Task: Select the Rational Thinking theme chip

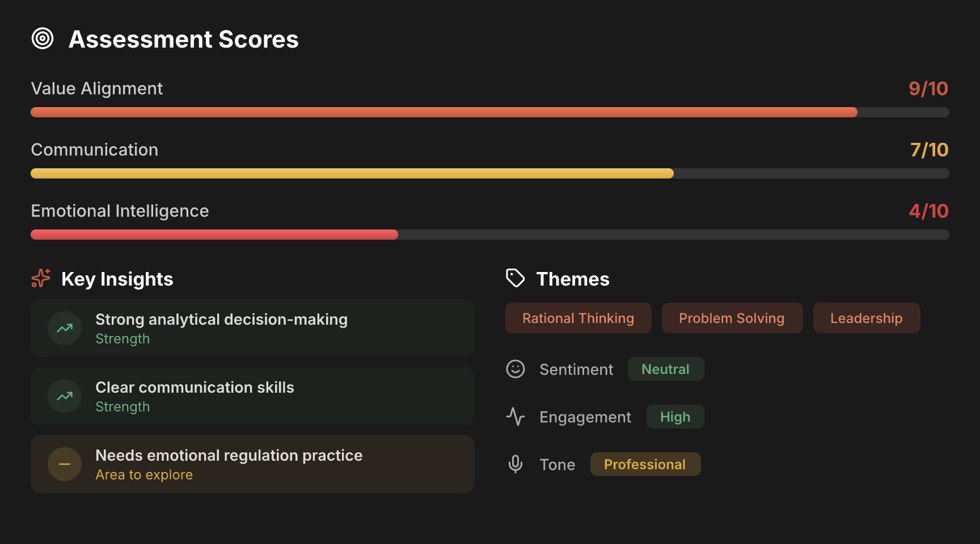Action: point(577,318)
